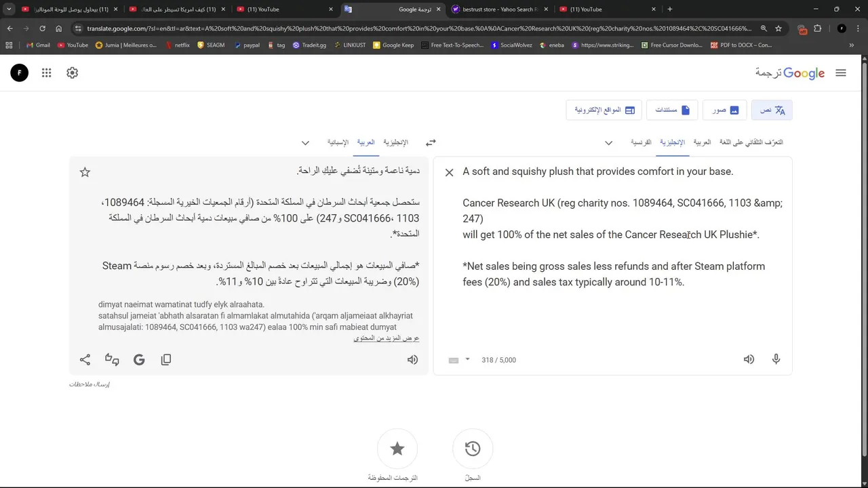This screenshot has height=488, width=868.
Task: Swap source and target languages
Action: 431,142
